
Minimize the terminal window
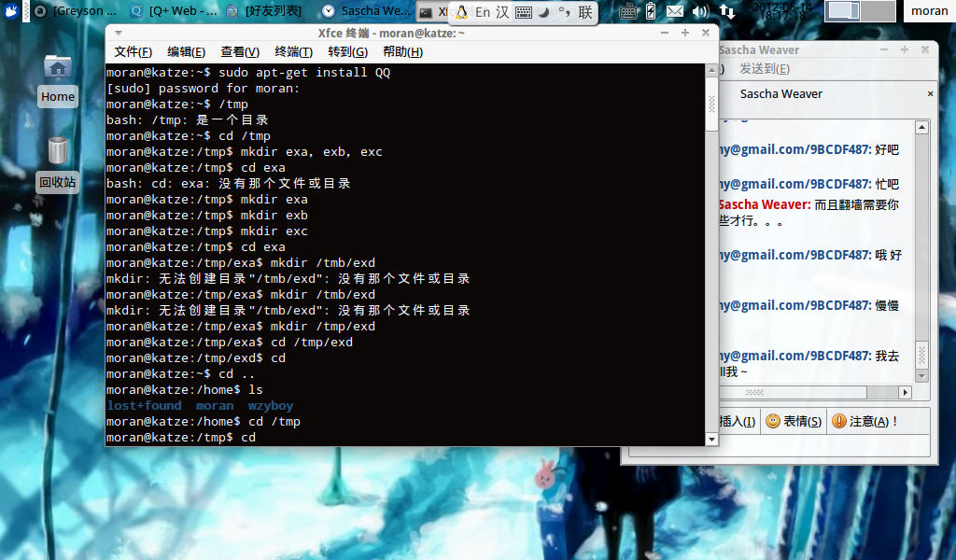point(665,33)
